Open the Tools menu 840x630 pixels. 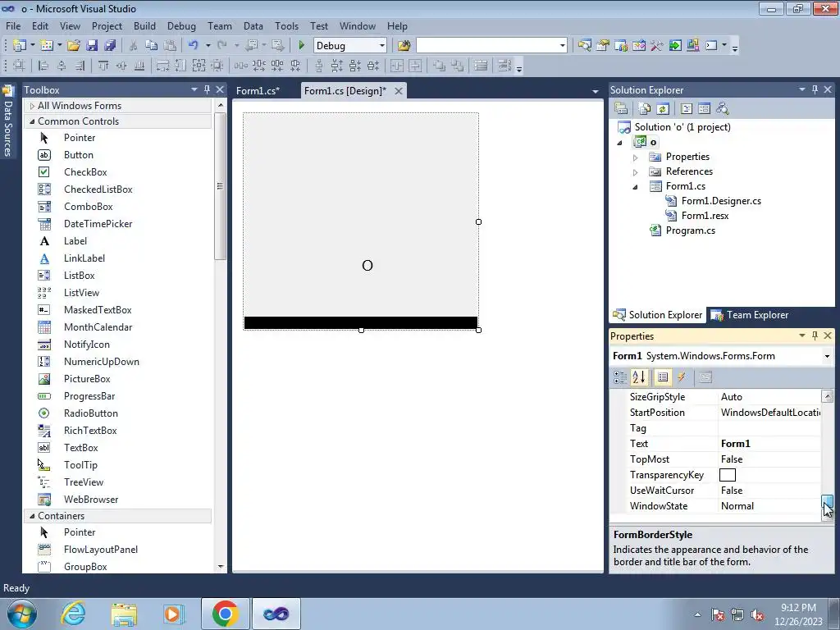point(286,25)
